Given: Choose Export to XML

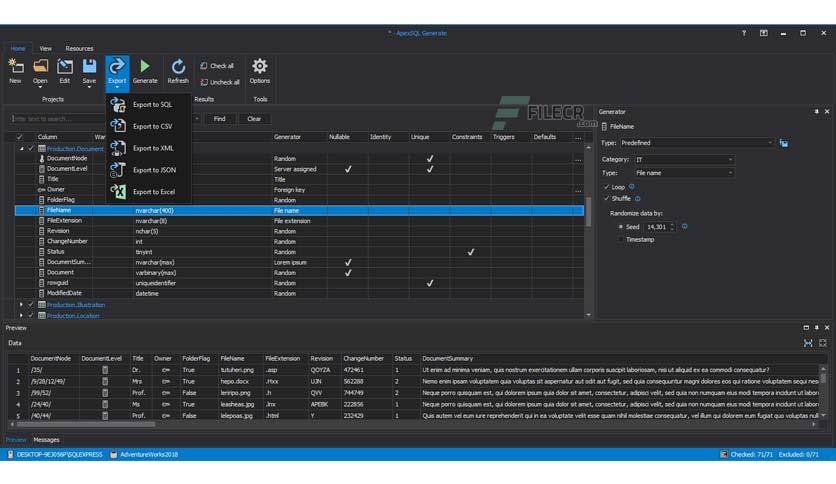Looking at the screenshot, I should (148, 148).
